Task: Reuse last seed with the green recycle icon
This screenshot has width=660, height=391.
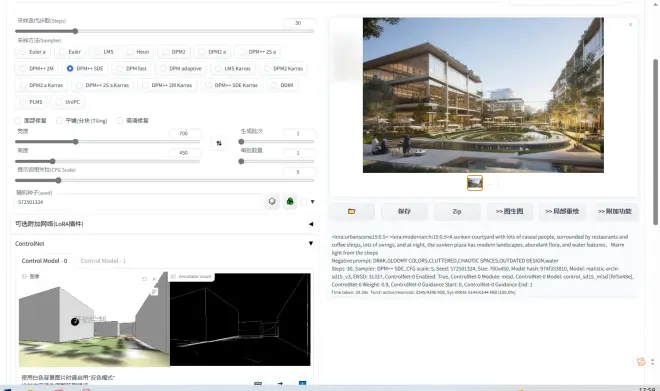Action: [x=290, y=202]
